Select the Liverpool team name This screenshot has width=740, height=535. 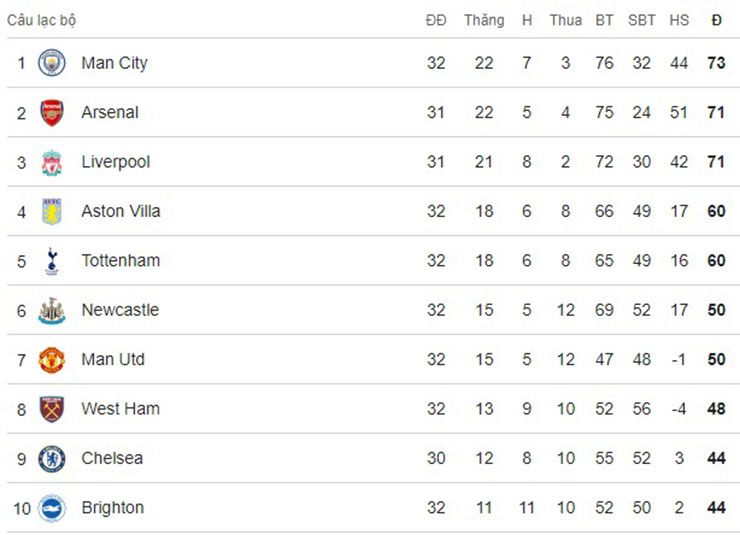tap(115, 162)
